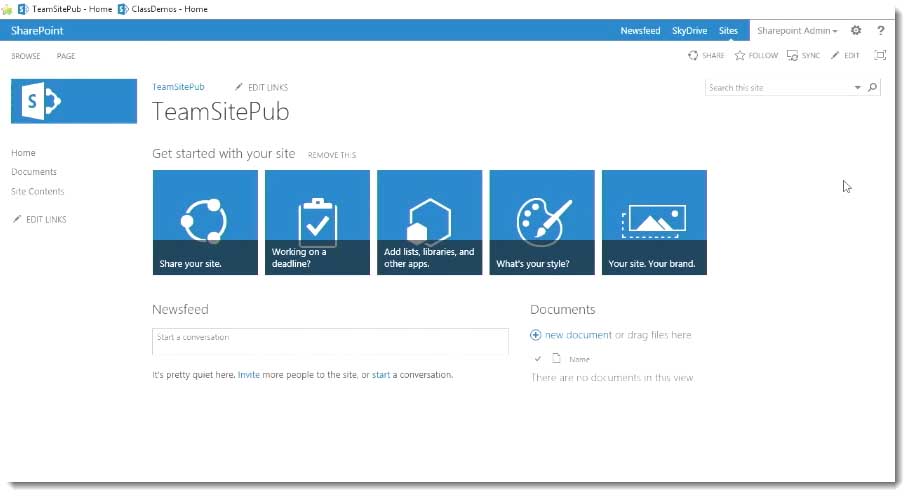Viewport: 910px width, 497px height.
Task: Click REMOVE THIS beside Get started
Action: pos(332,155)
